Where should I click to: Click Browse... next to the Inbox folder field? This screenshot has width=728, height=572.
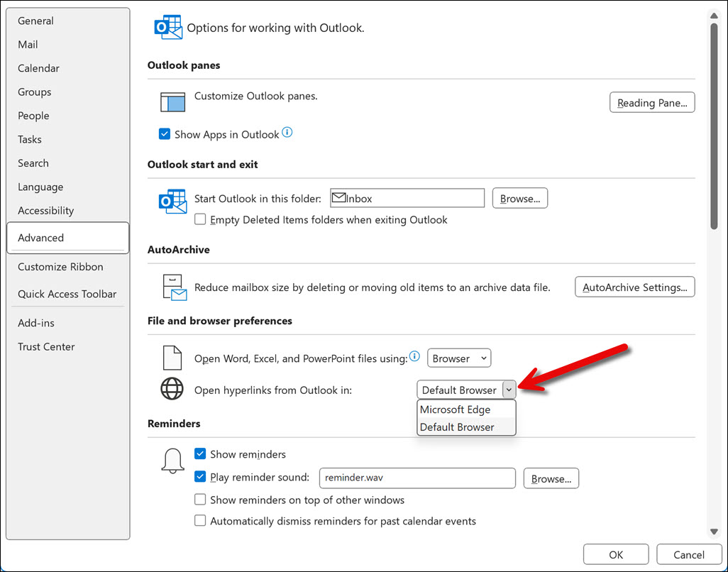coord(520,198)
